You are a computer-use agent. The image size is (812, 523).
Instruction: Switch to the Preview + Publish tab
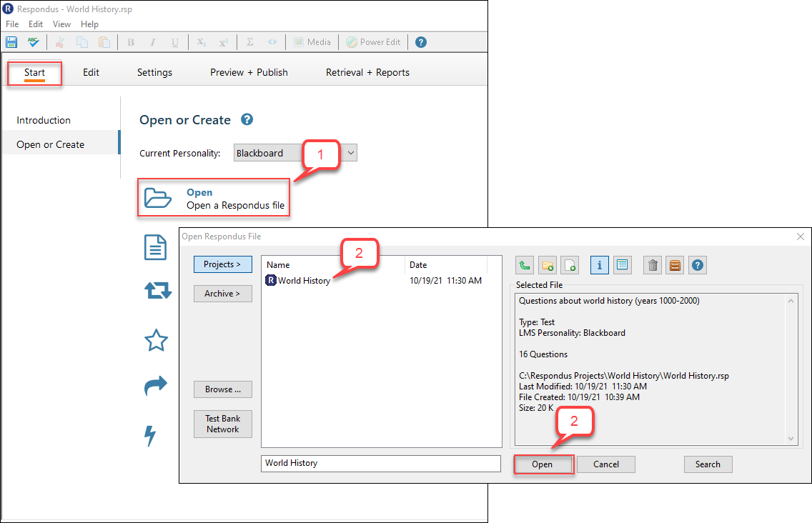[249, 71]
